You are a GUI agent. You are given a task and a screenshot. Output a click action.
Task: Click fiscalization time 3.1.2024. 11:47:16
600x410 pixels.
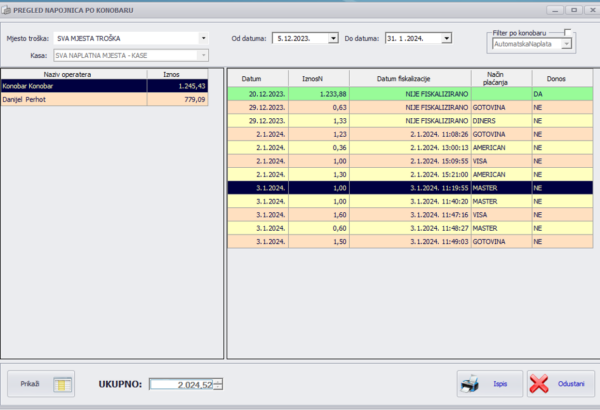coord(410,215)
